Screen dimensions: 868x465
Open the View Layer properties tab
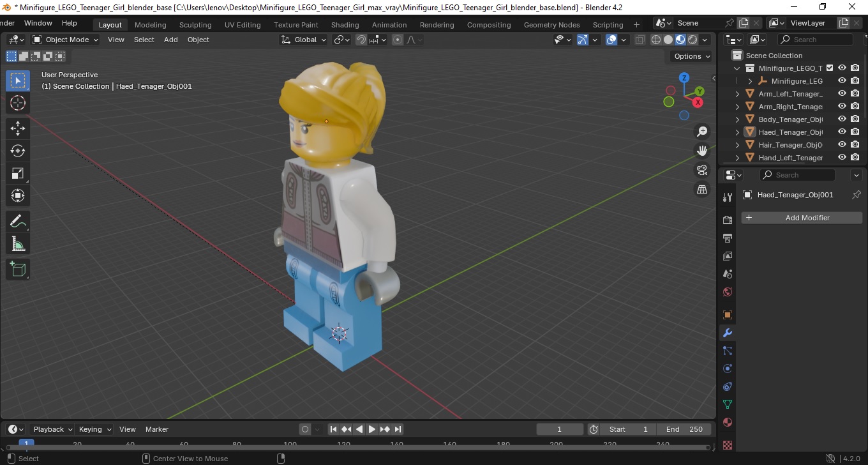[x=727, y=255]
